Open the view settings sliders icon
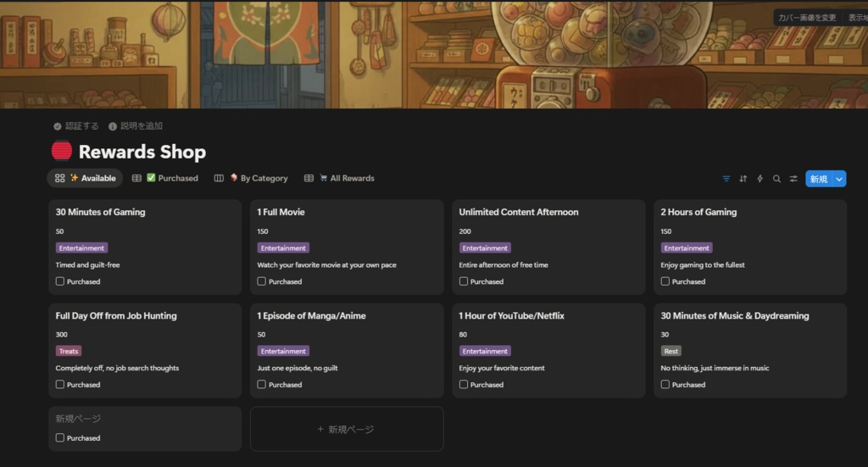This screenshot has width=868, height=467. 793,179
